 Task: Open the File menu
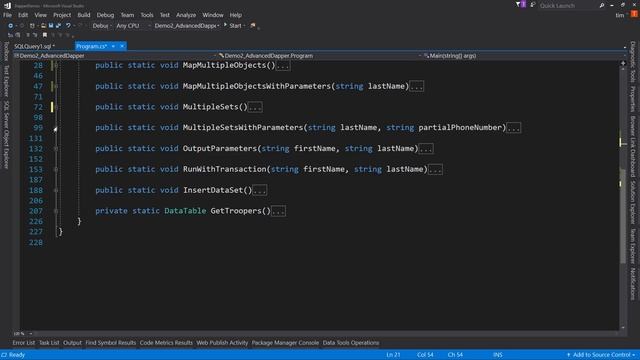7,15
